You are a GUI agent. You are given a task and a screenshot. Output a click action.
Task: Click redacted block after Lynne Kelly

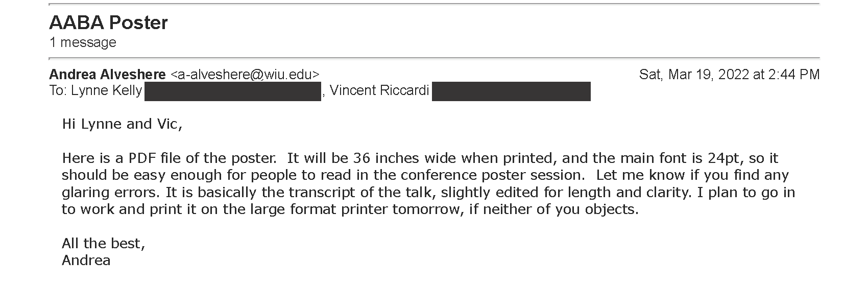click(233, 91)
